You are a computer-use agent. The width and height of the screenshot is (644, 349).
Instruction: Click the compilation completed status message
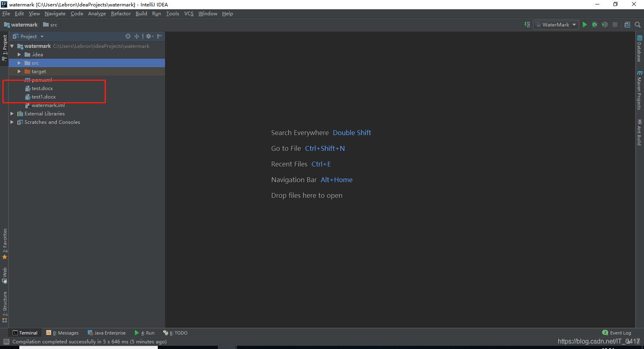(89, 342)
